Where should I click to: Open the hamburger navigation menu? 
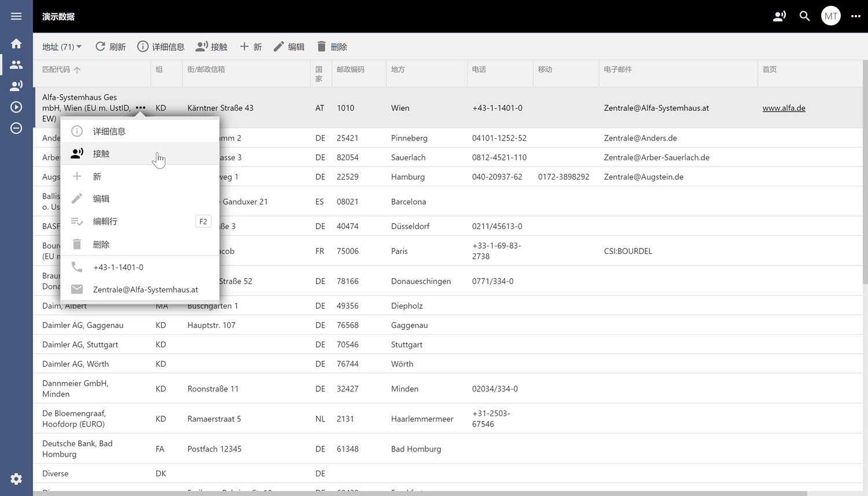point(16,16)
